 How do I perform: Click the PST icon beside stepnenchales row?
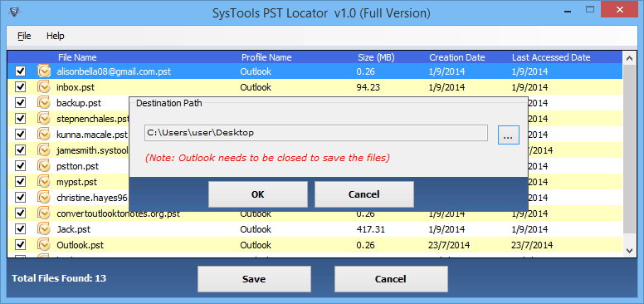pos(43,119)
